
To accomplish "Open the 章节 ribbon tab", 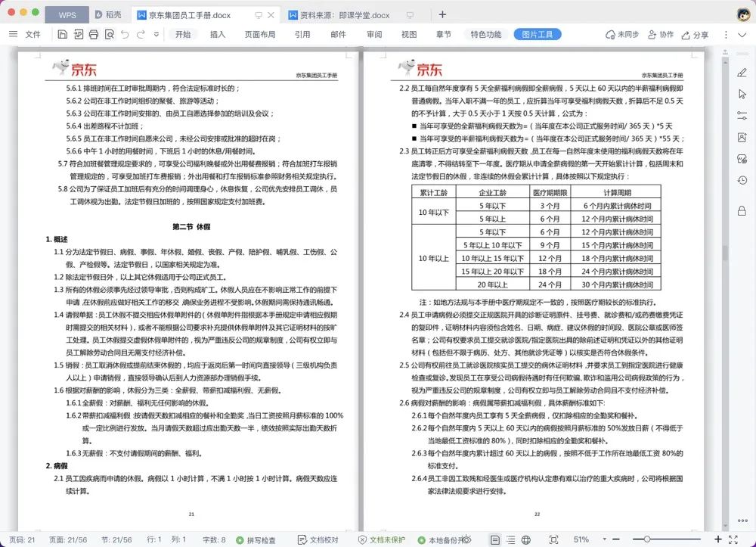I will click(444, 34).
